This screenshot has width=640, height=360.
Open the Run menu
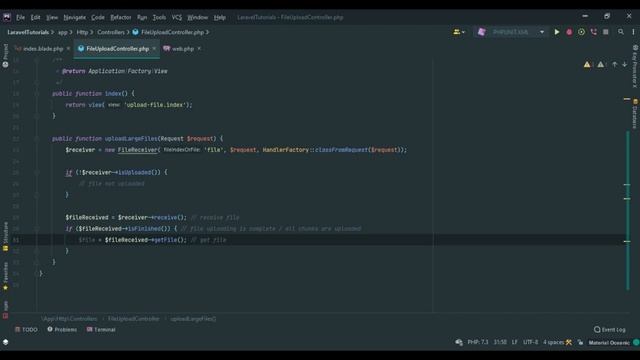click(x=142, y=18)
